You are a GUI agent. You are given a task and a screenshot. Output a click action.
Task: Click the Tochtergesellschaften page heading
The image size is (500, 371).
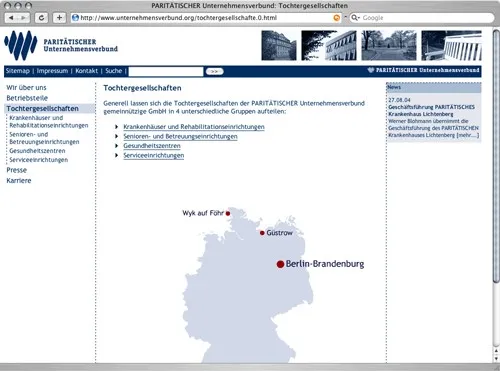(142, 88)
